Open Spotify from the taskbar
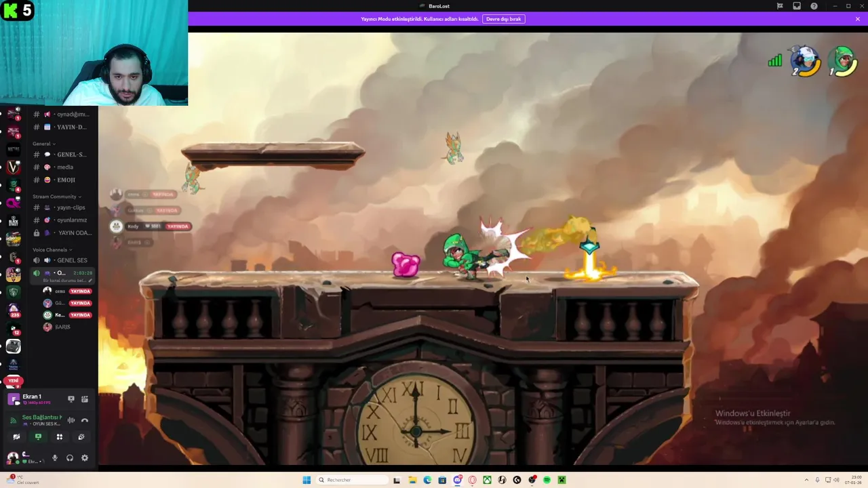The width and height of the screenshot is (868, 488). (547, 480)
